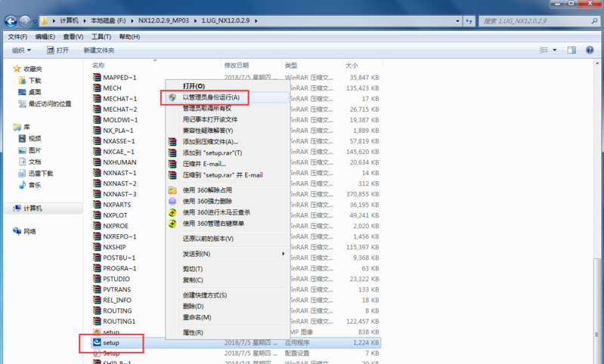Screen dimensions: 604x364
Task: Click the Open (打开) toolbar button
Action: [57, 50]
